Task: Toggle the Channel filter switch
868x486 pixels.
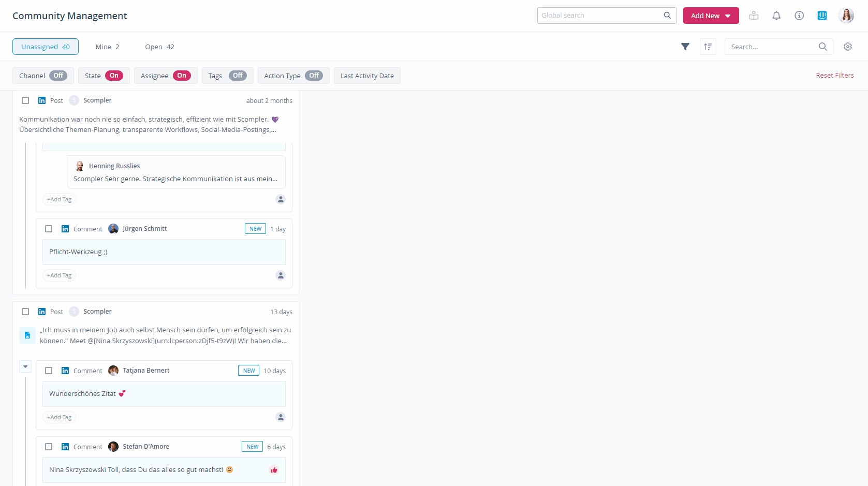Action: [x=58, y=76]
